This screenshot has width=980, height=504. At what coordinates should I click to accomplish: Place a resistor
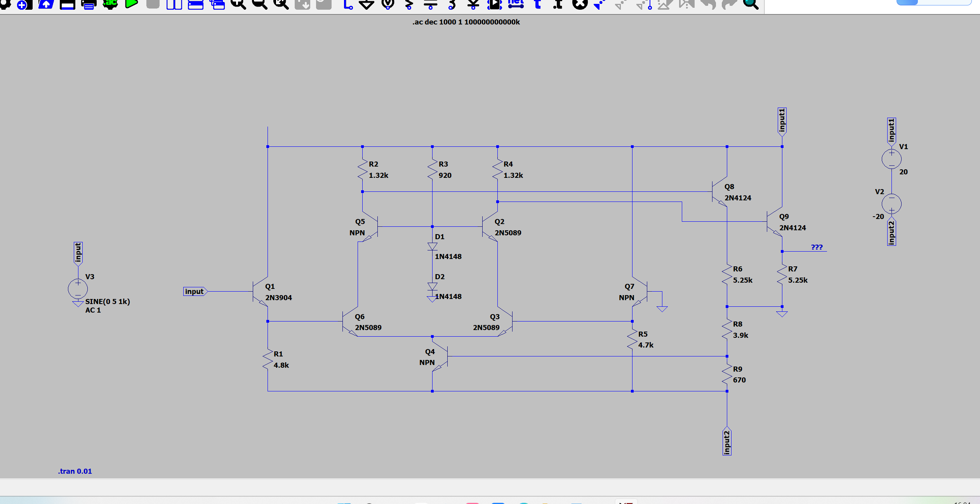tap(409, 4)
